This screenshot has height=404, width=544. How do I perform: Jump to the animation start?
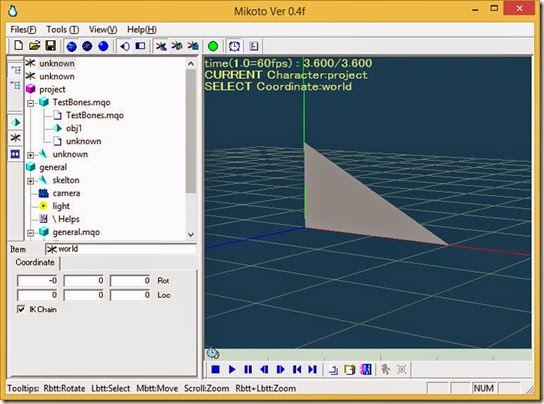click(x=297, y=369)
